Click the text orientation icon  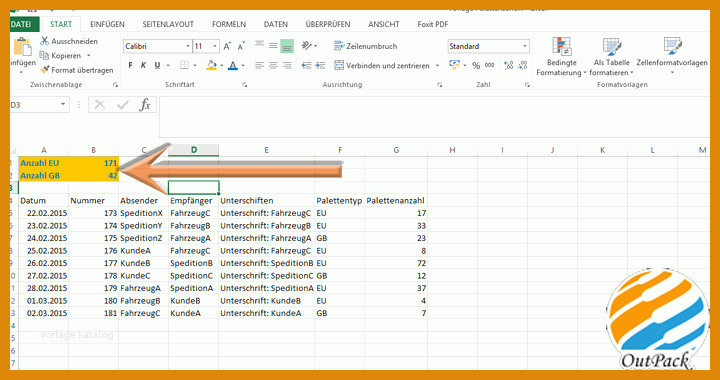pos(307,46)
